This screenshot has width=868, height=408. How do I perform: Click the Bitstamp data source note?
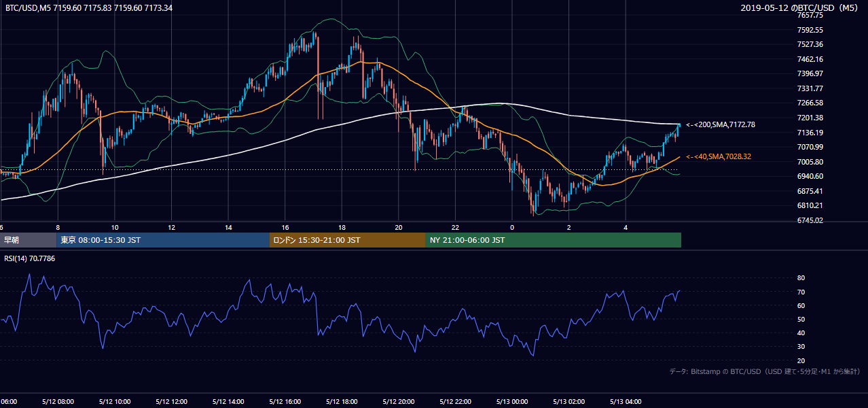(x=765, y=371)
